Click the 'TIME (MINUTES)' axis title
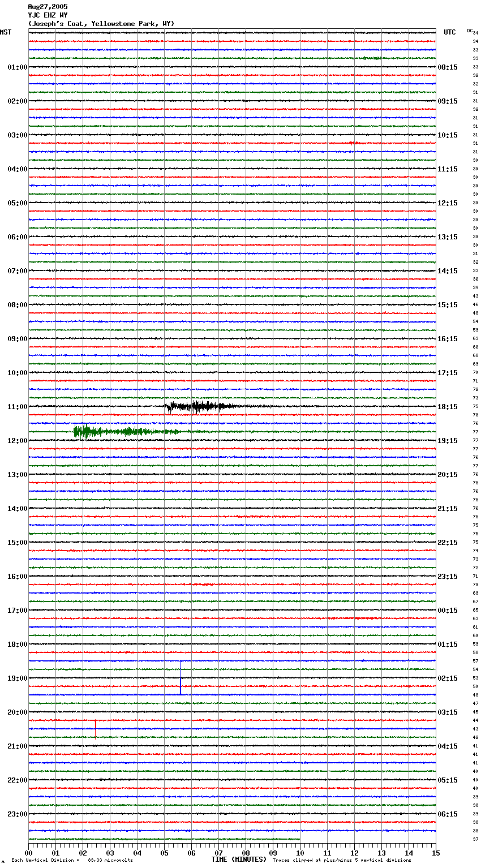This screenshot has height=868, width=481. tap(239, 860)
